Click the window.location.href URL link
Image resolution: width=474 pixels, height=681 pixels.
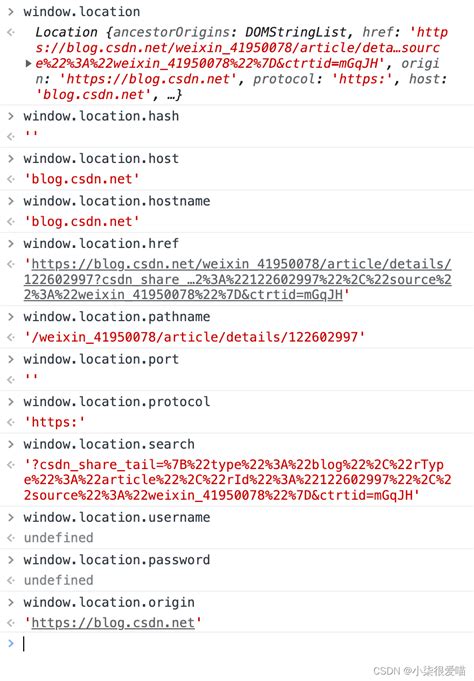237,280
